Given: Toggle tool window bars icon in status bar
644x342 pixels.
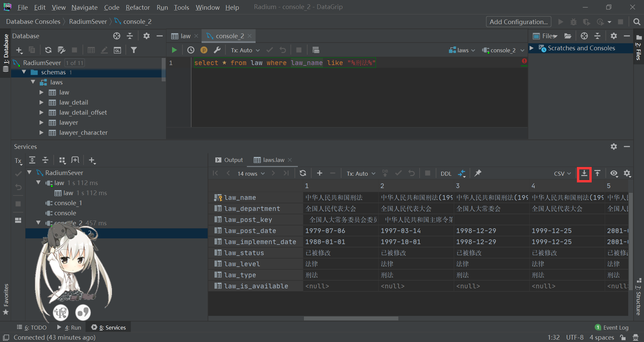Looking at the screenshot, I should point(6,337).
